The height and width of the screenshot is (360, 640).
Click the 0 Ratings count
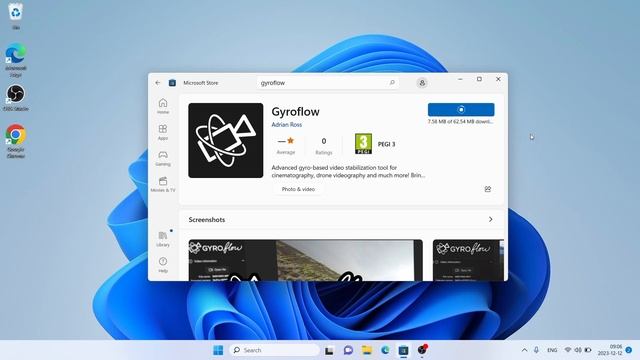click(x=324, y=145)
